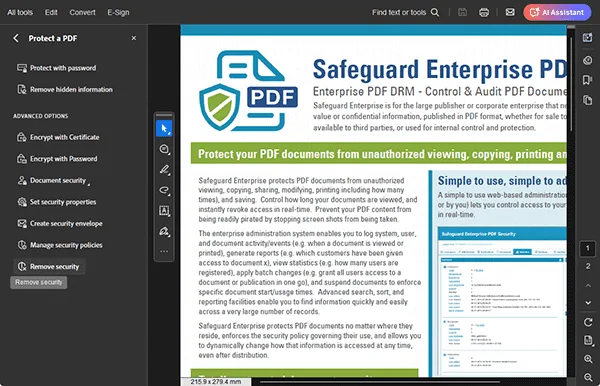
Task: Select the Highlight pen tool
Action: (x=164, y=169)
